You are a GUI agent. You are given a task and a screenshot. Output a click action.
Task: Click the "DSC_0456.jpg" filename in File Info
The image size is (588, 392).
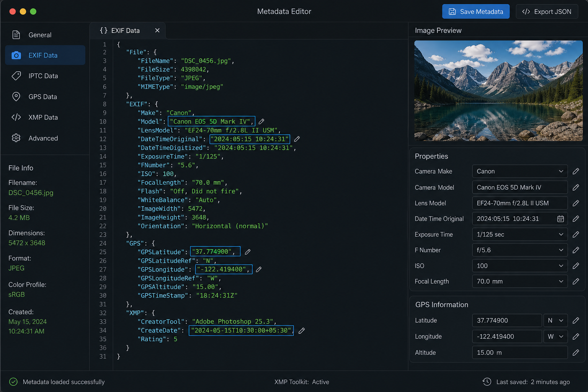coord(31,193)
